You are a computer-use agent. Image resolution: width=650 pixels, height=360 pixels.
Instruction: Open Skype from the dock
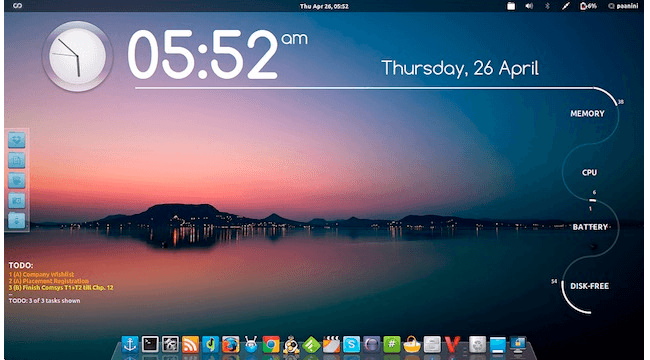pos(351,344)
